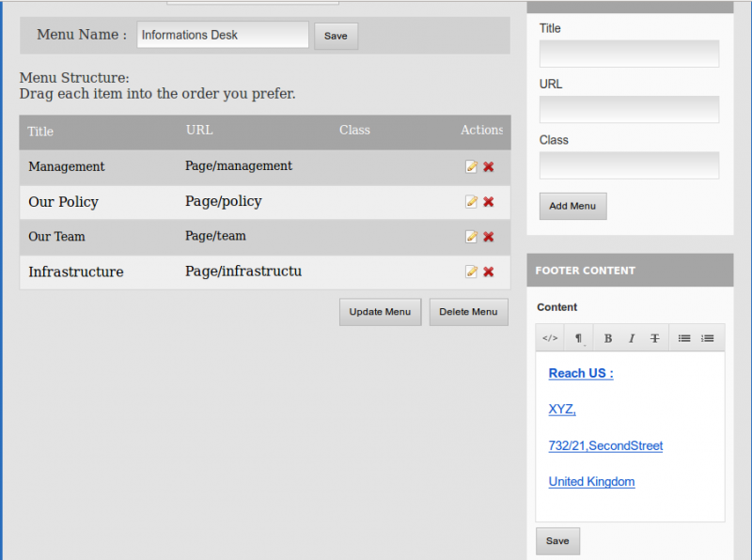This screenshot has width=752, height=560.
Task: Apply strikethrough in footer editor
Action: (655, 338)
